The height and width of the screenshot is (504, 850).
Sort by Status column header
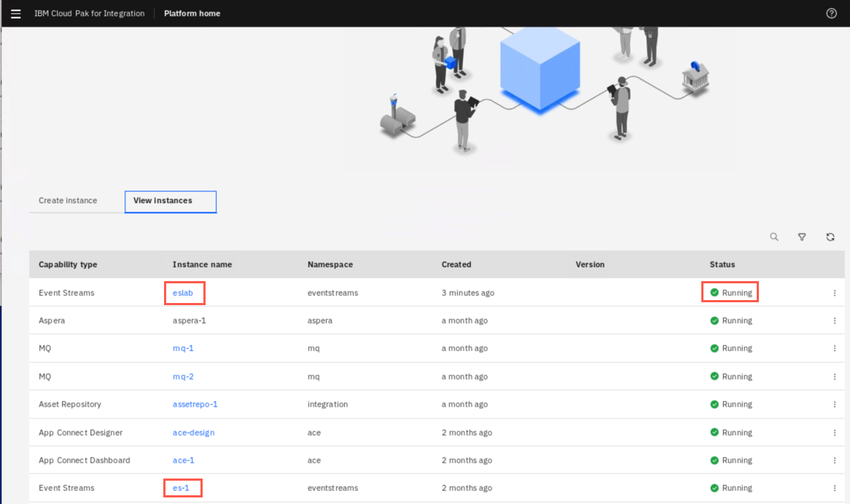[722, 264]
